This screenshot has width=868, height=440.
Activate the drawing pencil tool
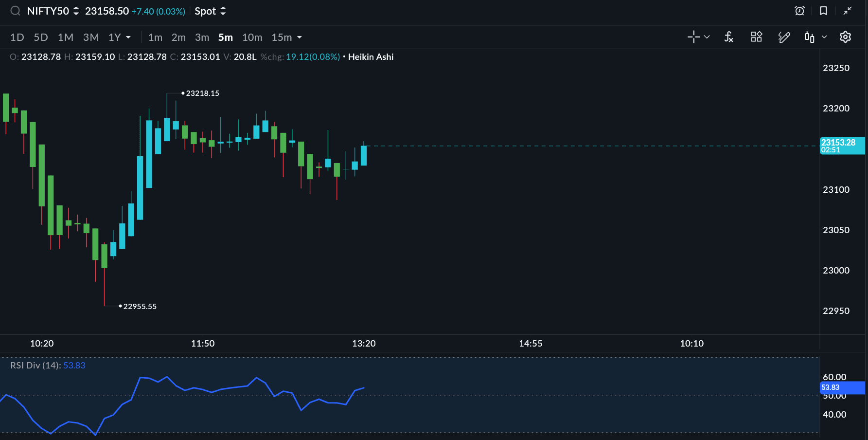(784, 37)
